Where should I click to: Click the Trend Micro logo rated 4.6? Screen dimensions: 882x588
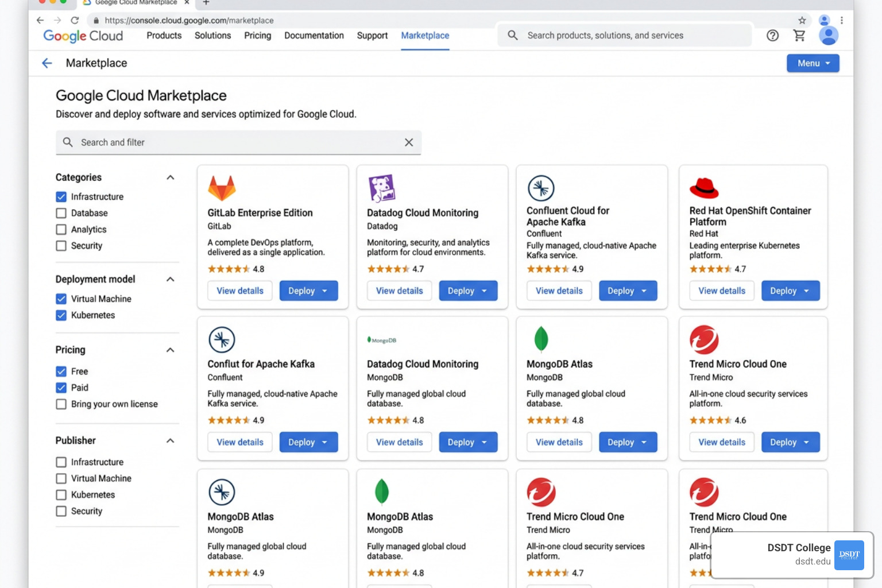coord(704,339)
